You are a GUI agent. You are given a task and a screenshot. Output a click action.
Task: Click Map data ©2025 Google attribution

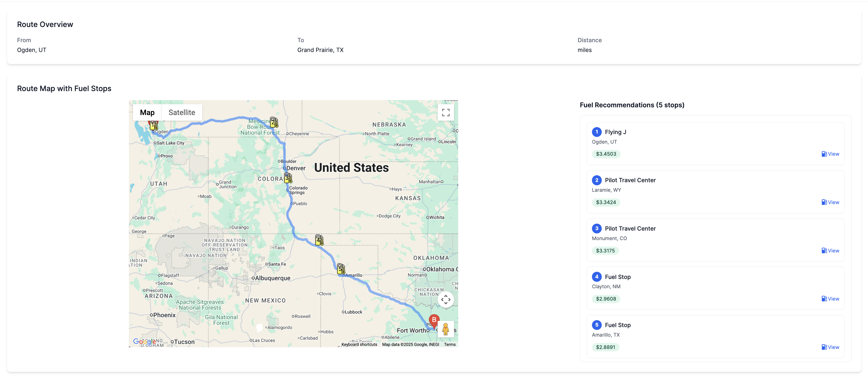coord(410,345)
